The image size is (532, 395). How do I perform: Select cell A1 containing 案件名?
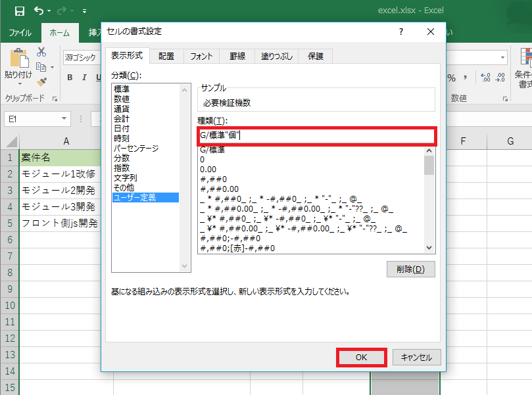[60, 157]
